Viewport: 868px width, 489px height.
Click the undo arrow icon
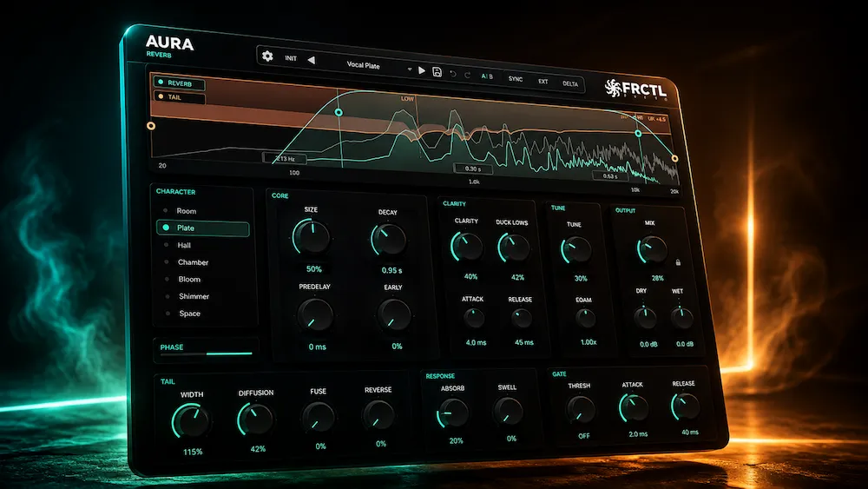(x=453, y=74)
